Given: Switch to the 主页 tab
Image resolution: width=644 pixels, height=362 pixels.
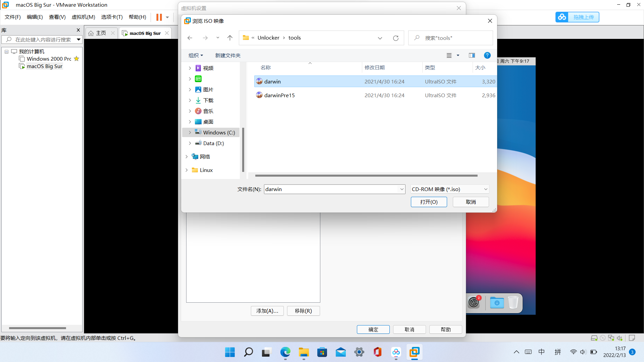Looking at the screenshot, I should 101,33.
